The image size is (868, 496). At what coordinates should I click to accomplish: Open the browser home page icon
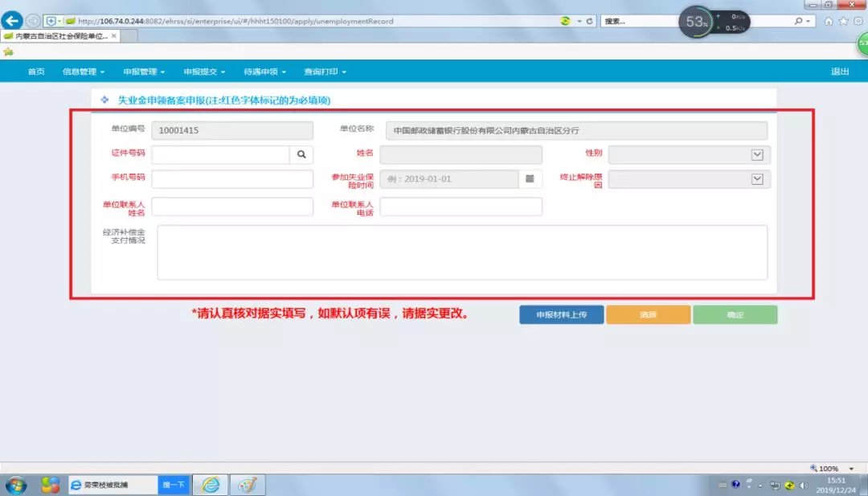[829, 22]
